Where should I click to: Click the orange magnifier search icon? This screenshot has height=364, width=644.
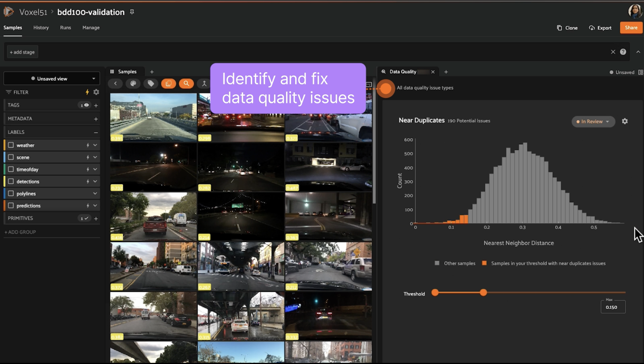pos(186,83)
